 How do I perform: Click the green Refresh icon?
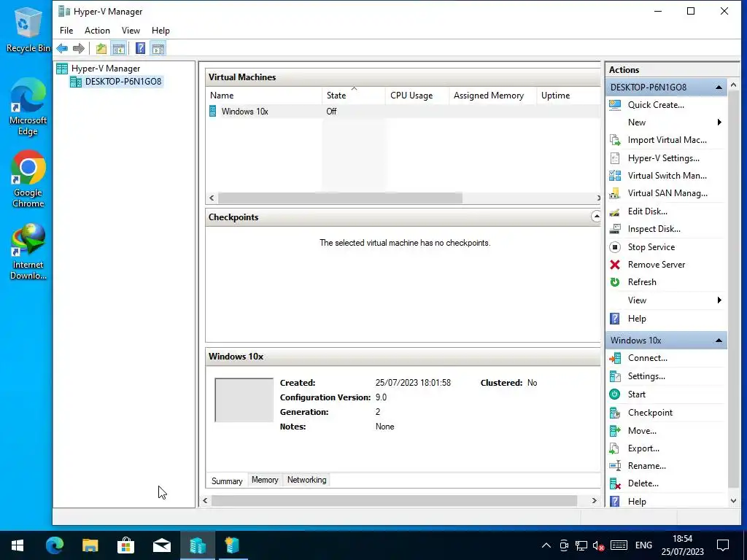tap(615, 282)
